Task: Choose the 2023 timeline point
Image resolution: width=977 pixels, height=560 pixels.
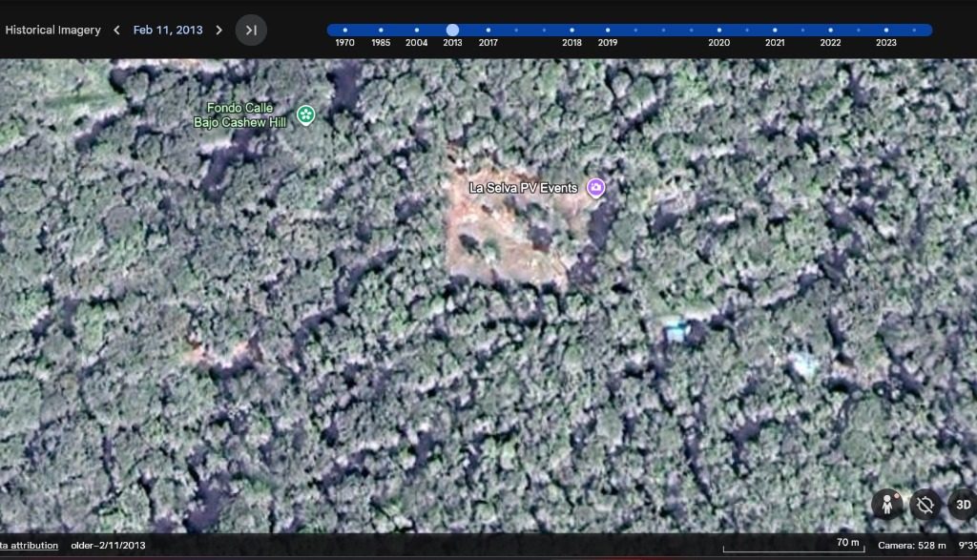Action: (x=886, y=31)
